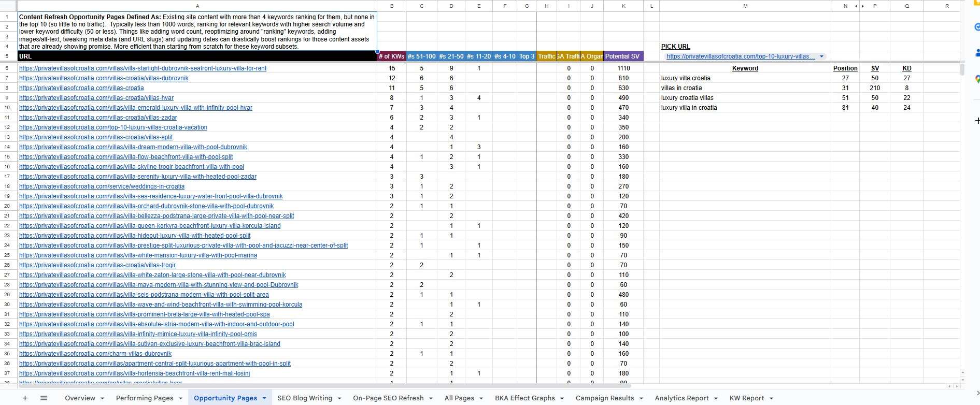Select the 'PICK URL' label cell
Screen dimensions: 980x405
(745, 47)
